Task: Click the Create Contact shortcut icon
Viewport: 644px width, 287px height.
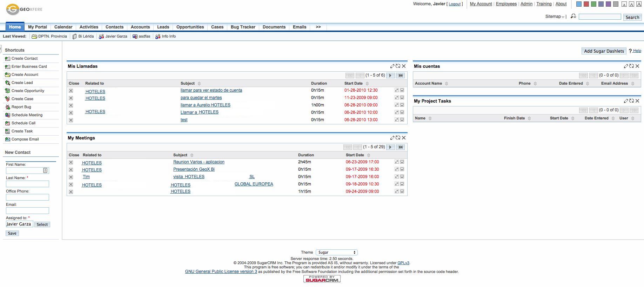Action: coord(8,59)
